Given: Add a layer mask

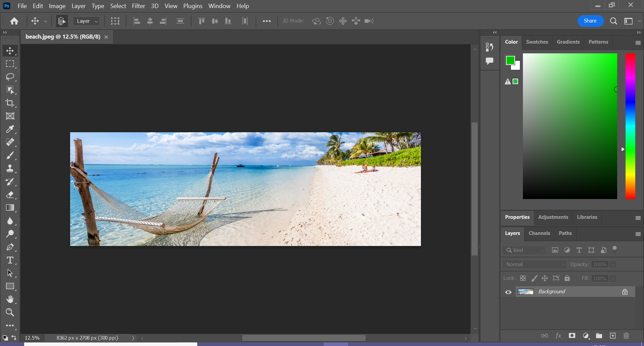Looking at the screenshot, I should click(x=572, y=336).
